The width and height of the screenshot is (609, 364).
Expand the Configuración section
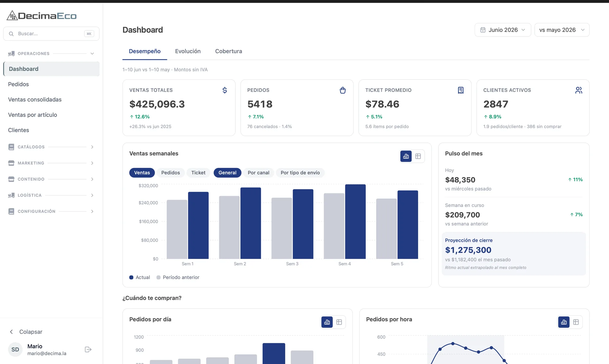(x=92, y=212)
